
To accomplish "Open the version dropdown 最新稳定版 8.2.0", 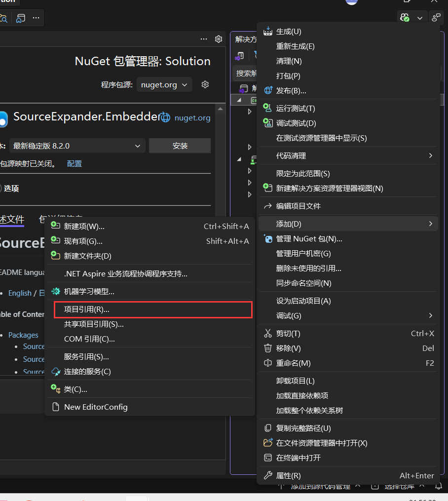I will [x=77, y=146].
